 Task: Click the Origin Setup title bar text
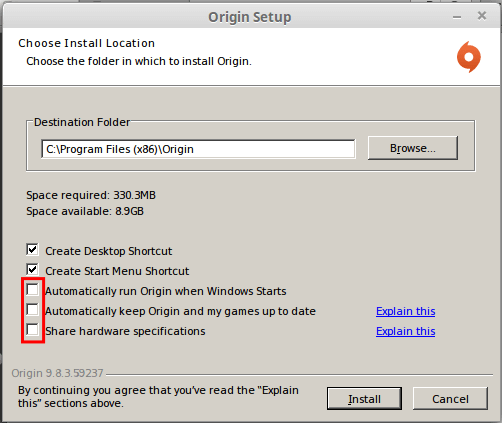(250, 17)
